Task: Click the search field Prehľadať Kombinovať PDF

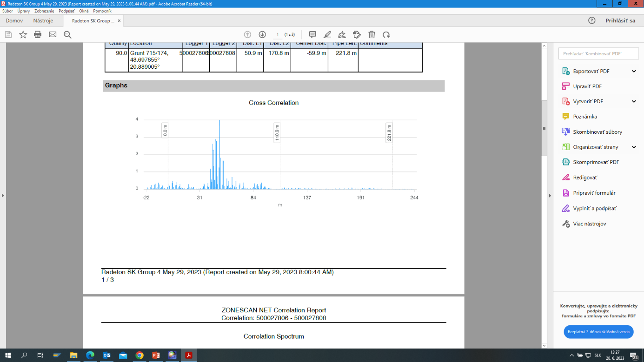Action: click(598, 53)
